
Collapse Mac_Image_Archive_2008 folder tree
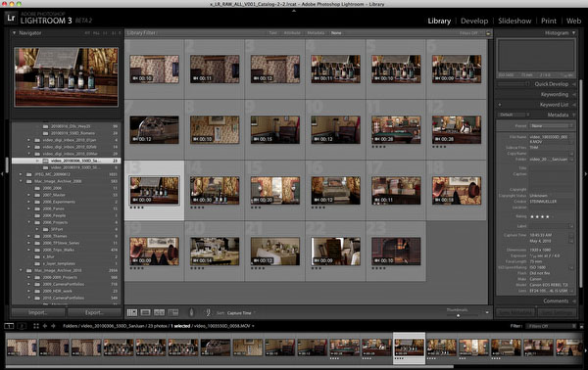(21, 181)
